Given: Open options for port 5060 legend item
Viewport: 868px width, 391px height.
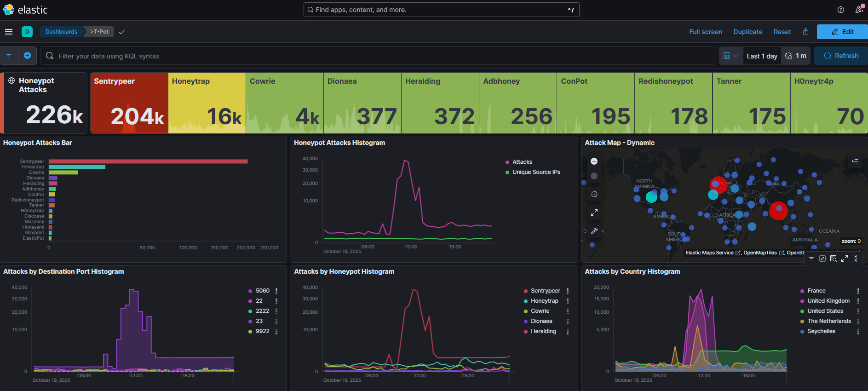Looking at the screenshot, I should tap(276, 291).
